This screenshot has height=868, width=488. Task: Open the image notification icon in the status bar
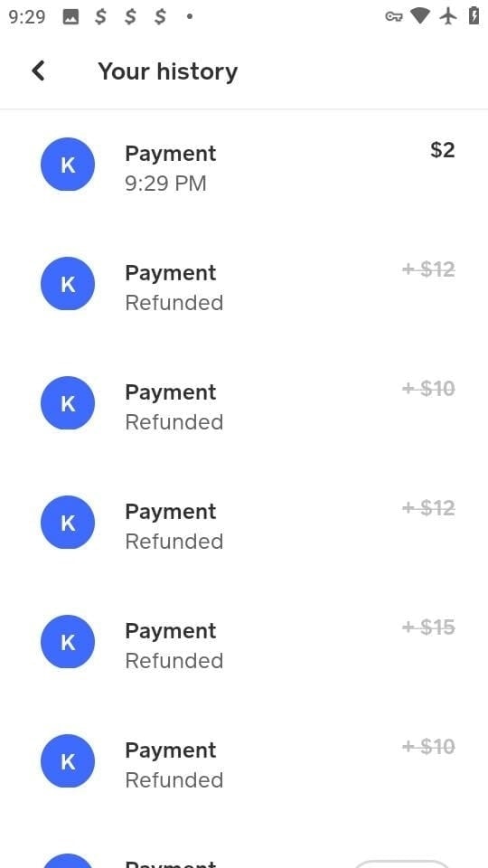pos(70,16)
